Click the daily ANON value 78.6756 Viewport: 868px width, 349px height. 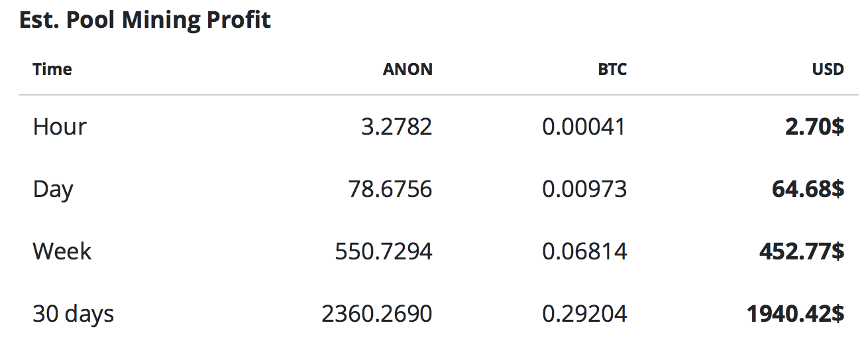click(x=390, y=189)
